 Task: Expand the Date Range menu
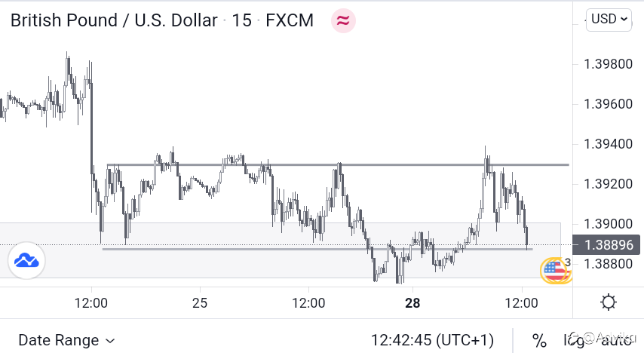pos(66,340)
